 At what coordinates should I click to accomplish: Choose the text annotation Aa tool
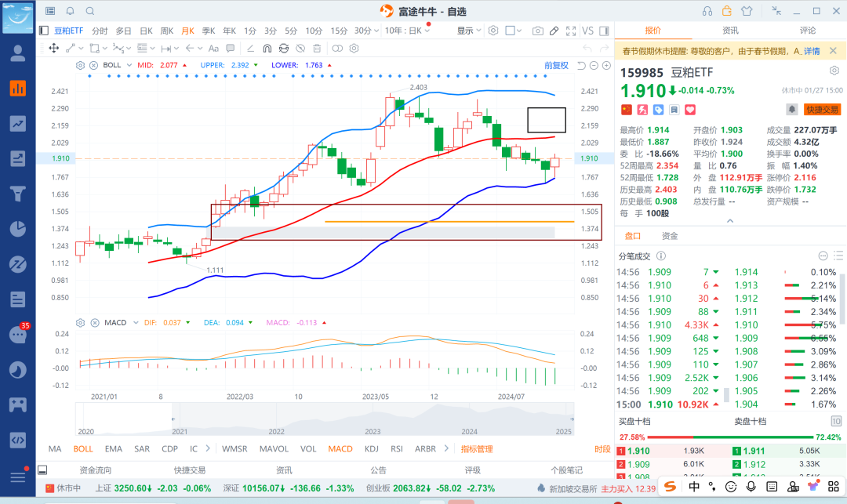click(x=213, y=49)
